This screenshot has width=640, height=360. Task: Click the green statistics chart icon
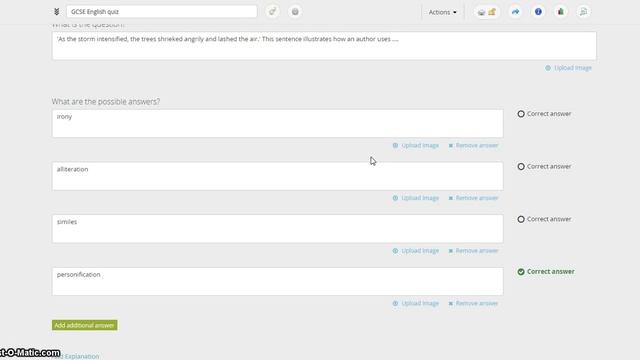pos(561,12)
